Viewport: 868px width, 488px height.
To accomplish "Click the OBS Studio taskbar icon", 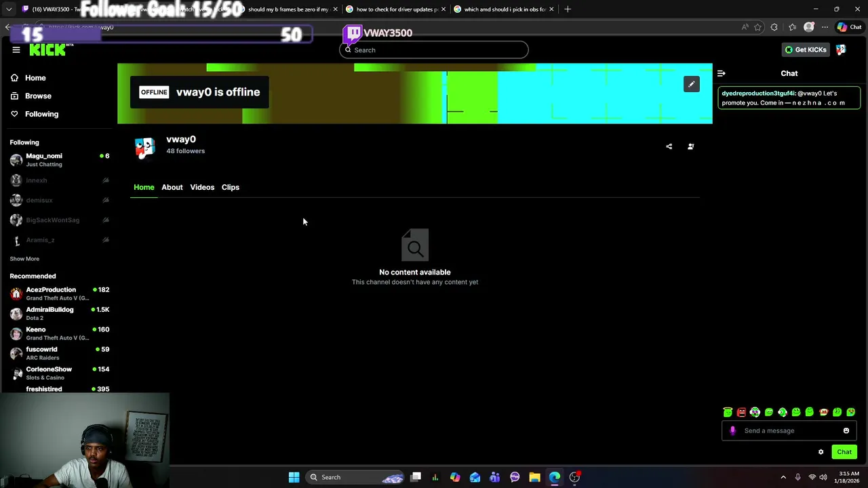I will (574, 477).
